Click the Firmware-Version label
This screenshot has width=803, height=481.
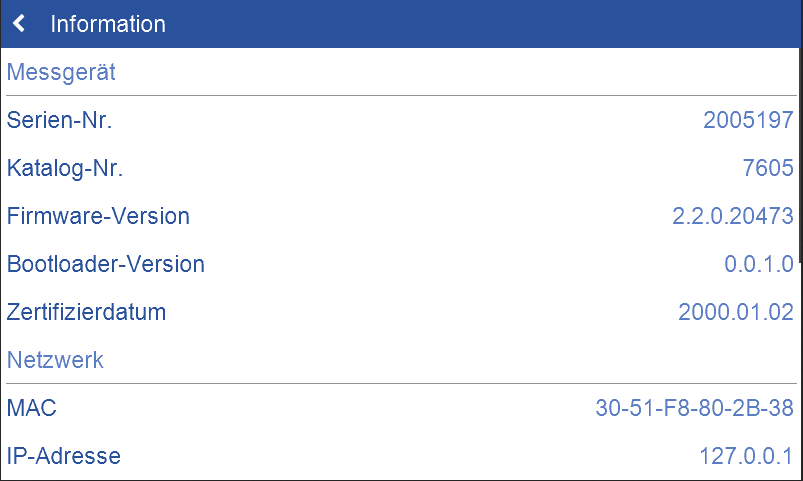(x=98, y=216)
